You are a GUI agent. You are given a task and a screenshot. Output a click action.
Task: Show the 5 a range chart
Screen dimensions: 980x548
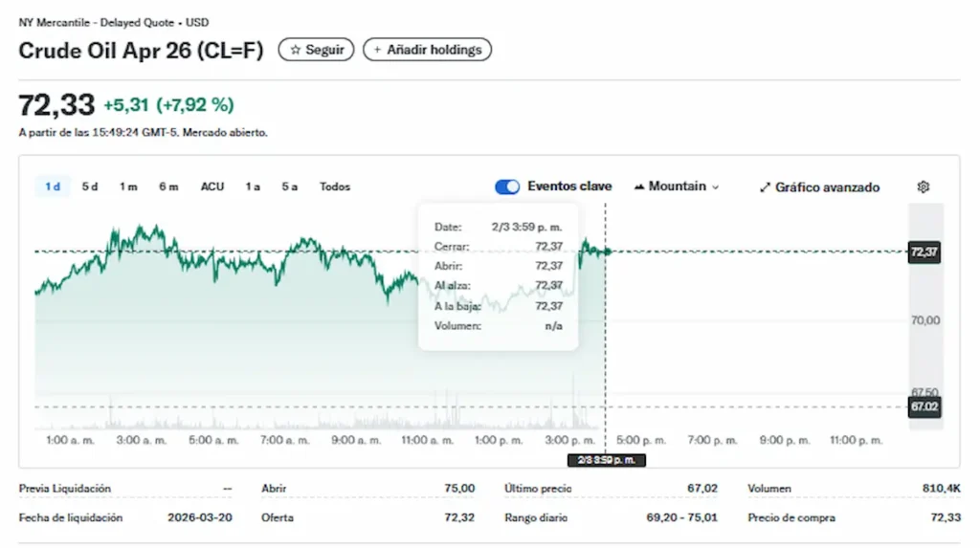[290, 186]
